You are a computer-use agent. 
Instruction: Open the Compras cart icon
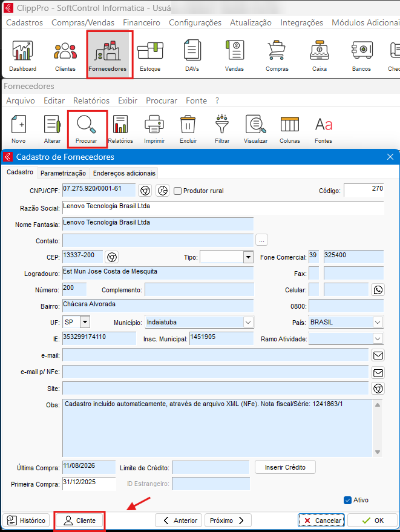[277, 56]
